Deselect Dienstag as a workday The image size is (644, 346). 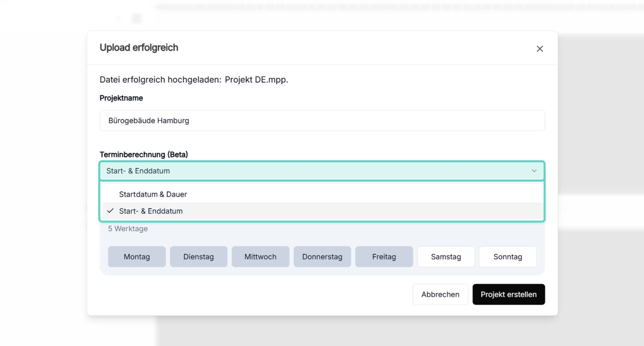click(x=199, y=257)
